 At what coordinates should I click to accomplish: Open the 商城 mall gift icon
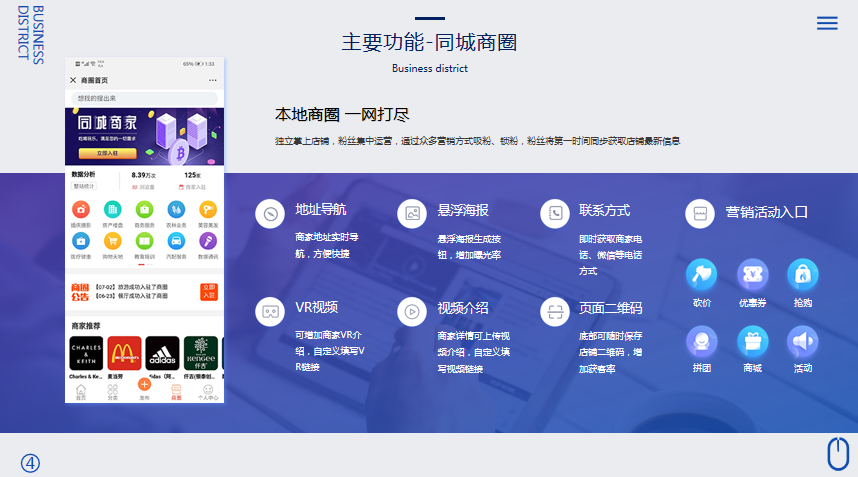click(752, 341)
